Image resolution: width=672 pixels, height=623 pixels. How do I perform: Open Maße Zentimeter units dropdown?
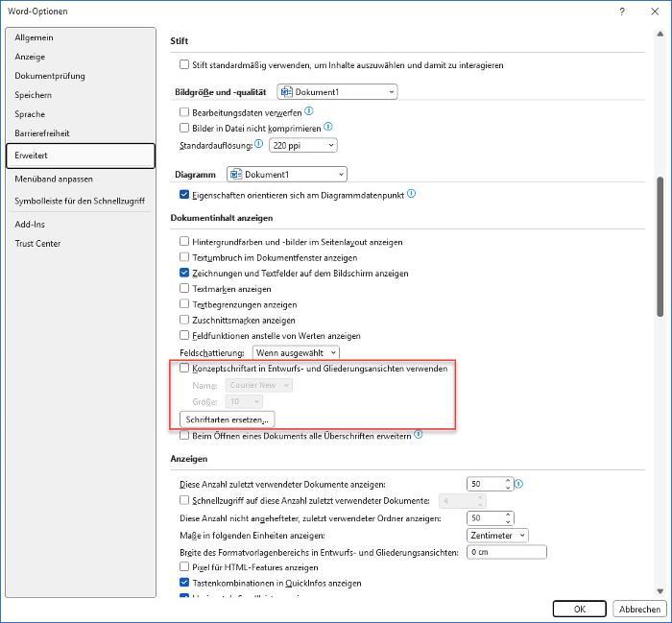pyautogui.click(x=497, y=535)
